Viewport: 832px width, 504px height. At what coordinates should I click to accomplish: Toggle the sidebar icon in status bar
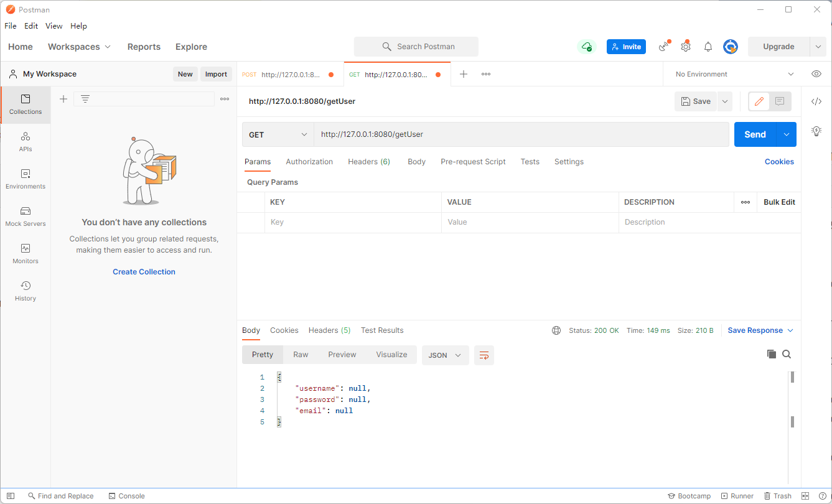11,496
